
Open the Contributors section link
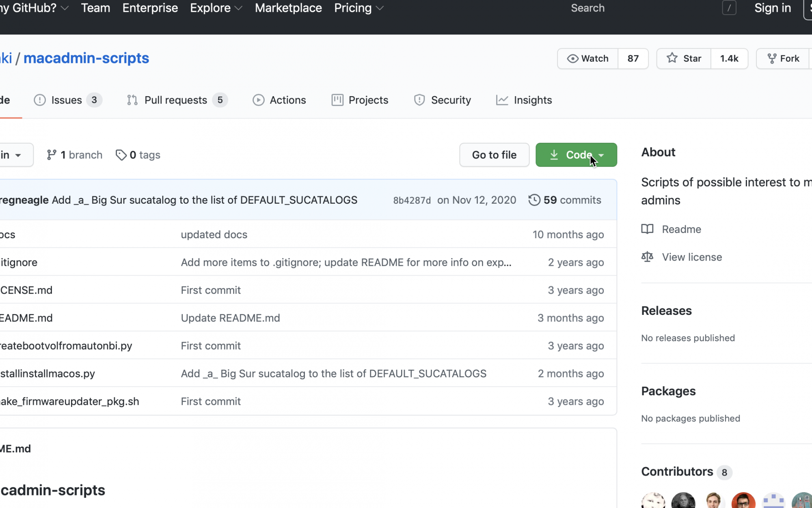687,472
